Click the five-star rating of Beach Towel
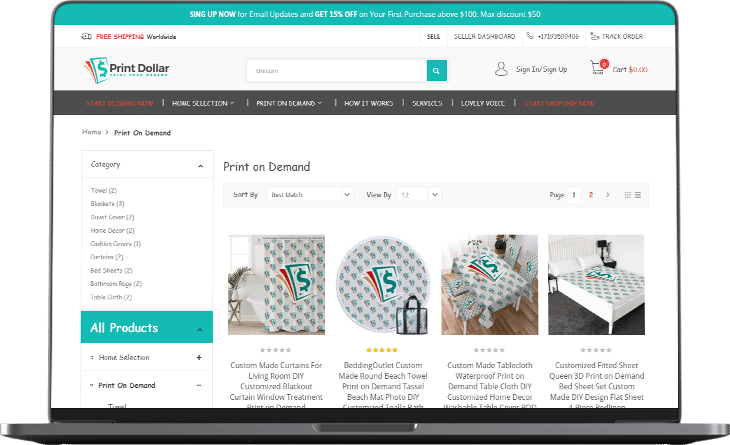Image resolution: width=730 pixels, height=445 pixels. [382, 350]
